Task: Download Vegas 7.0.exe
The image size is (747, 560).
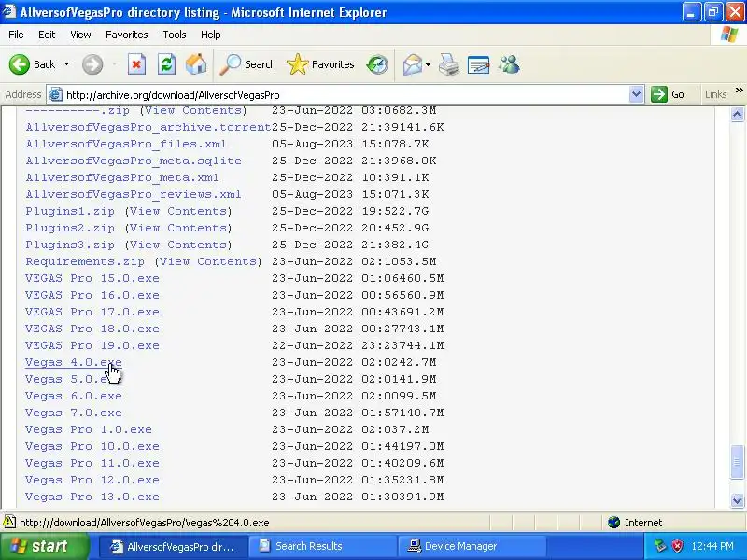Action: [74, 413]
